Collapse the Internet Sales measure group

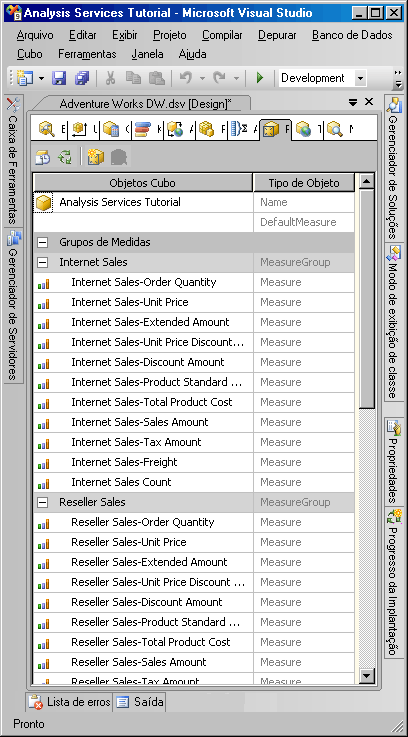point(43,262)
